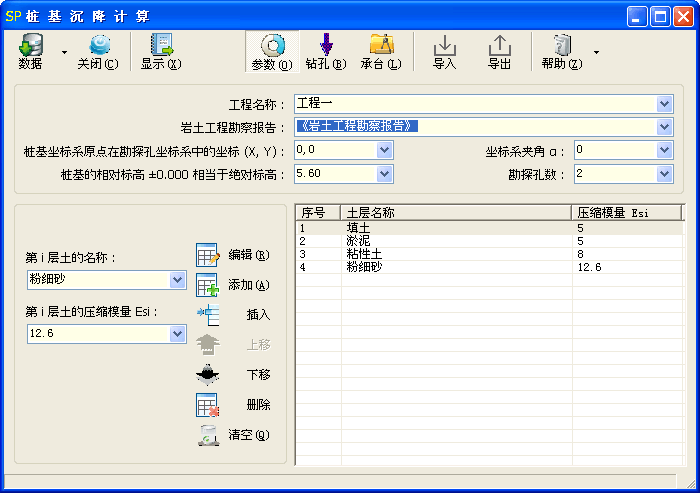Open the 工程名称 dropdown arrow

click(664, 104)
